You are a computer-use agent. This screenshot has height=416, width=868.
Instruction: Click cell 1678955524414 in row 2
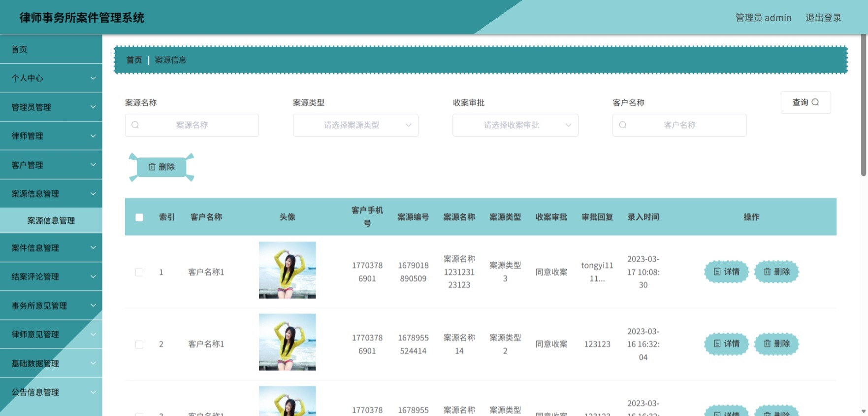point(413,344)
